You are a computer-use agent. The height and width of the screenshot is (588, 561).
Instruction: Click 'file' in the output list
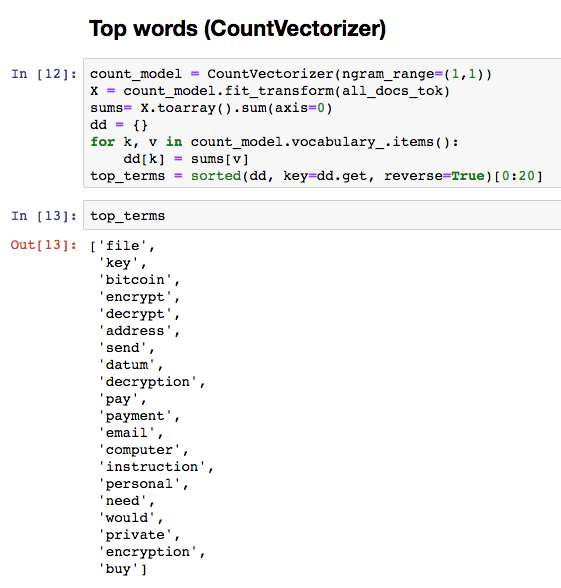click(123, 246)
